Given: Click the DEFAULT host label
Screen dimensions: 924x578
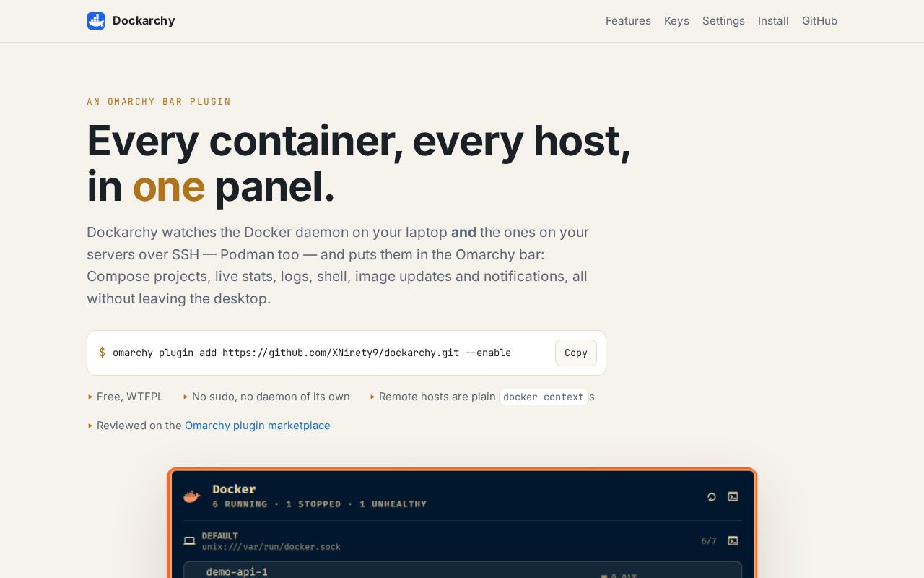Looking at the screenshot, I should [x=220, y=536].
